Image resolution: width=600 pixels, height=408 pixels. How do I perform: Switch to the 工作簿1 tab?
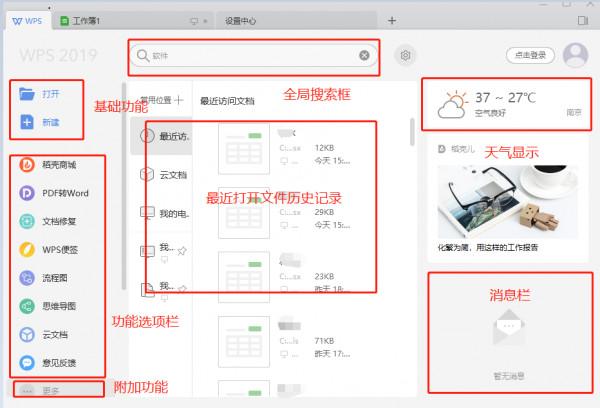click(x=132, y=21)
